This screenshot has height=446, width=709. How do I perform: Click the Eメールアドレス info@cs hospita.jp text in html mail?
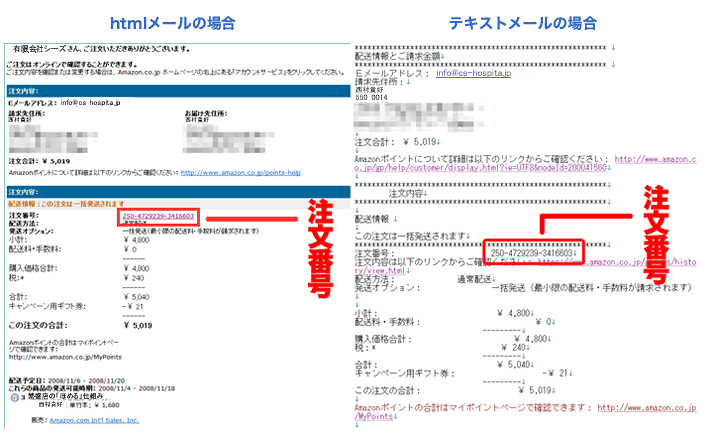pyautogui.click(x=64, y=103)
